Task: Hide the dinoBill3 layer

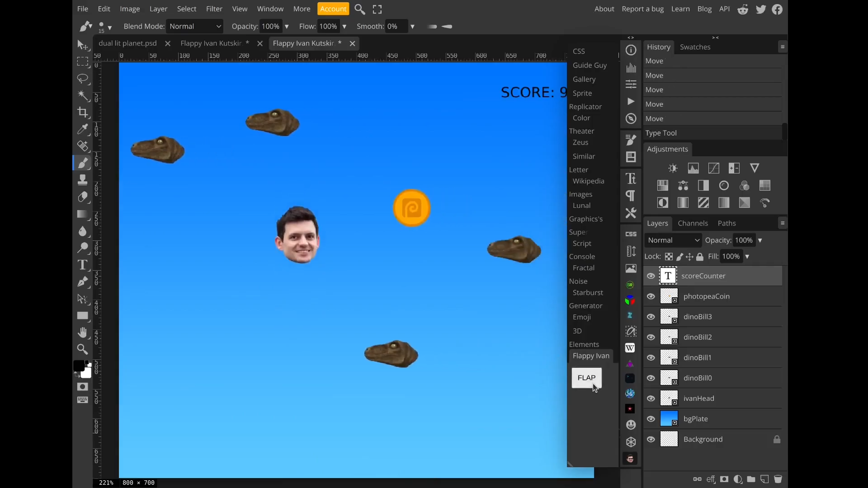Action: 651,317
